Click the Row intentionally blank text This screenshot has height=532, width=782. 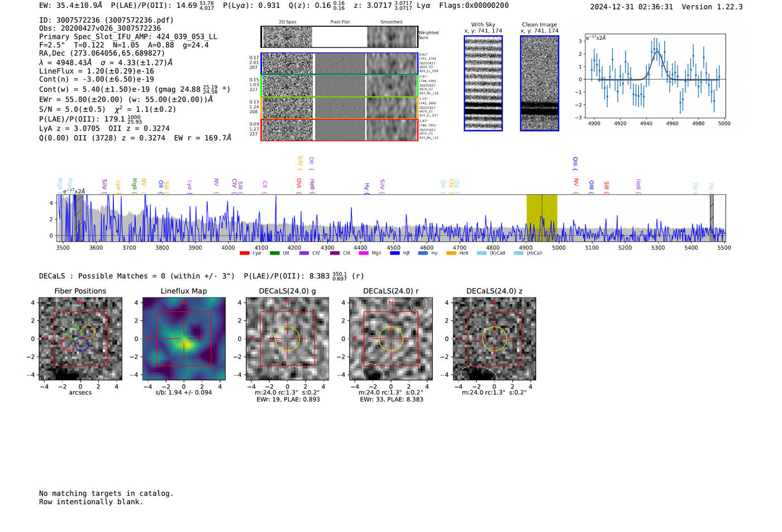(91, 502)
